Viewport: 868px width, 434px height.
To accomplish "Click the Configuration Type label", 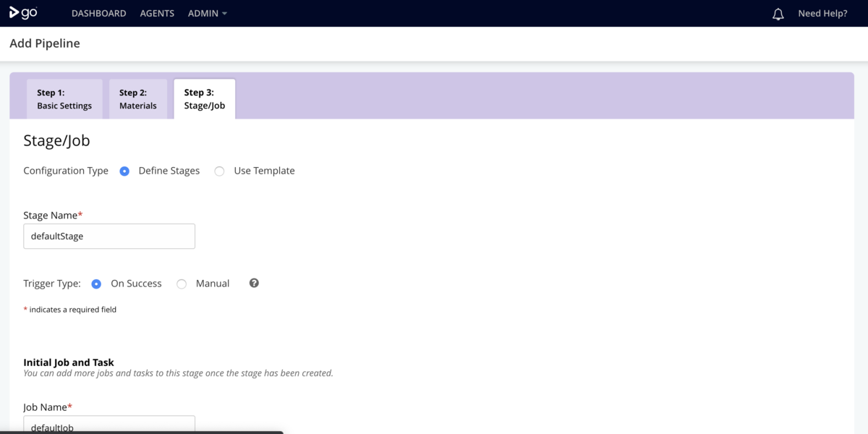I will (66, 171).
